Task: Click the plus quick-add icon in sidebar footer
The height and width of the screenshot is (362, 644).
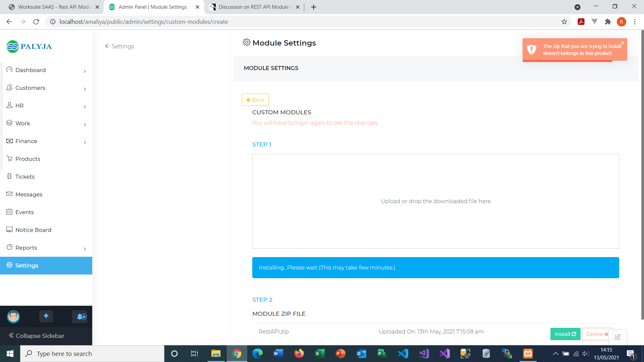Action: point(46,316)
